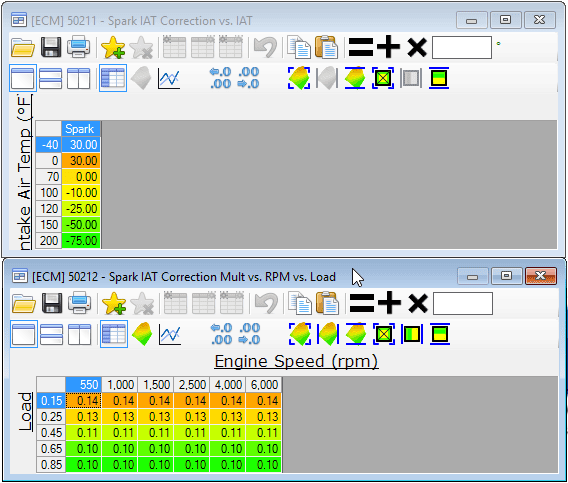This screenshot has height=483, width=568.
Task: Print icon in 50212 window toolbar
Action: click(80, 303)
